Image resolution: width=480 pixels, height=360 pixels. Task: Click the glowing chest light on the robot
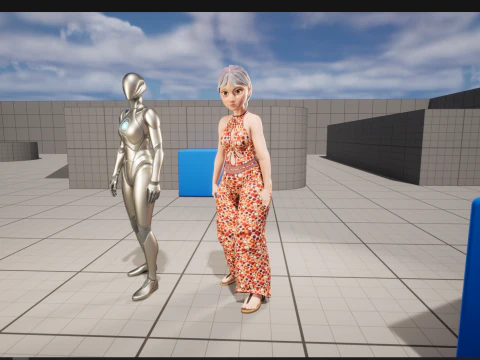(125, 125)
